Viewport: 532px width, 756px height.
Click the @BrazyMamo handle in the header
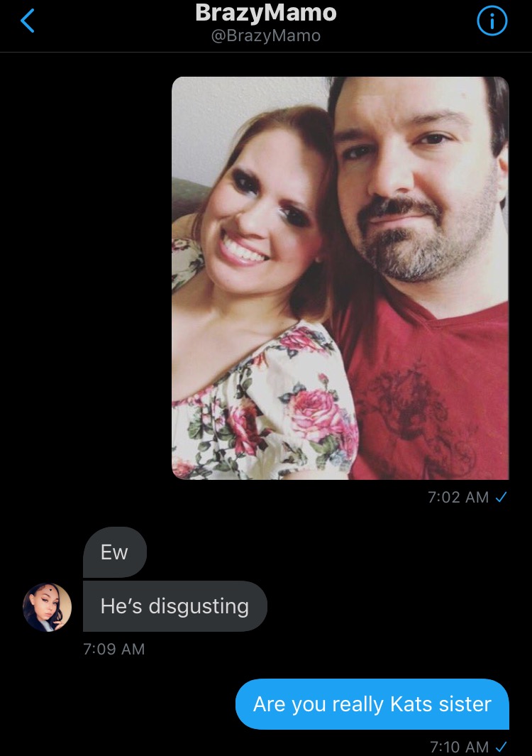click(x=266, y=35)
